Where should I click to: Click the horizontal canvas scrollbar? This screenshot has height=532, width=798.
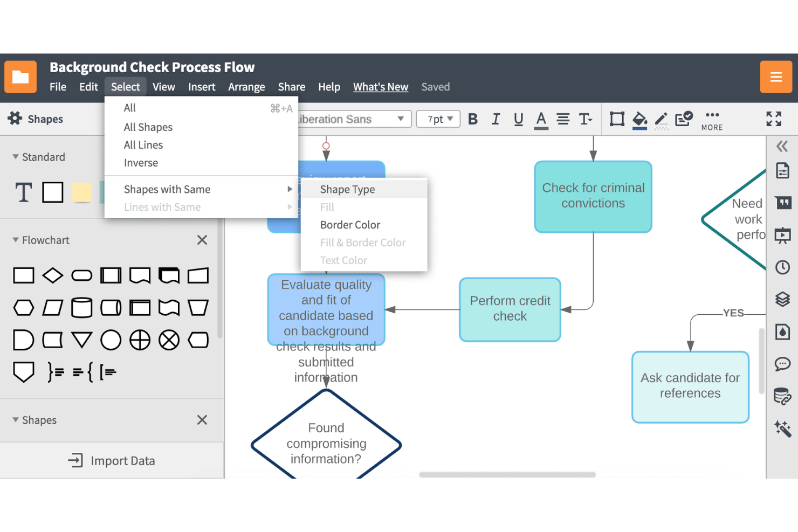pos(507,475)
